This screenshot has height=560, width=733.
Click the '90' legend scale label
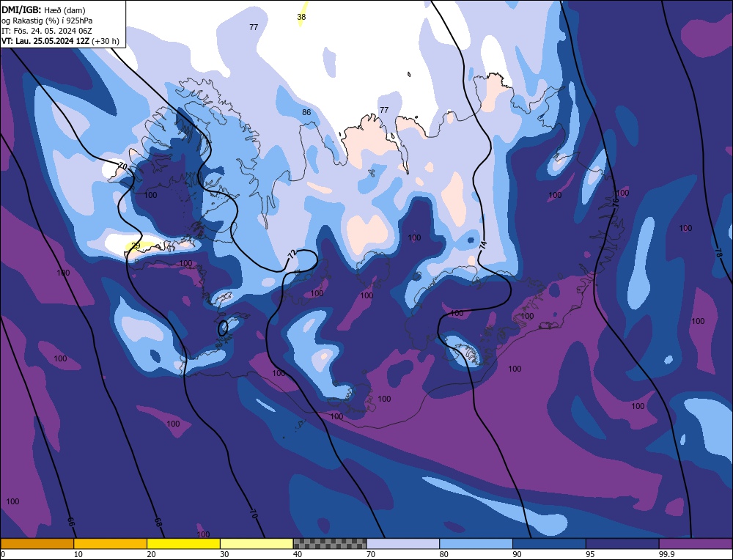(x=517, y=554)
